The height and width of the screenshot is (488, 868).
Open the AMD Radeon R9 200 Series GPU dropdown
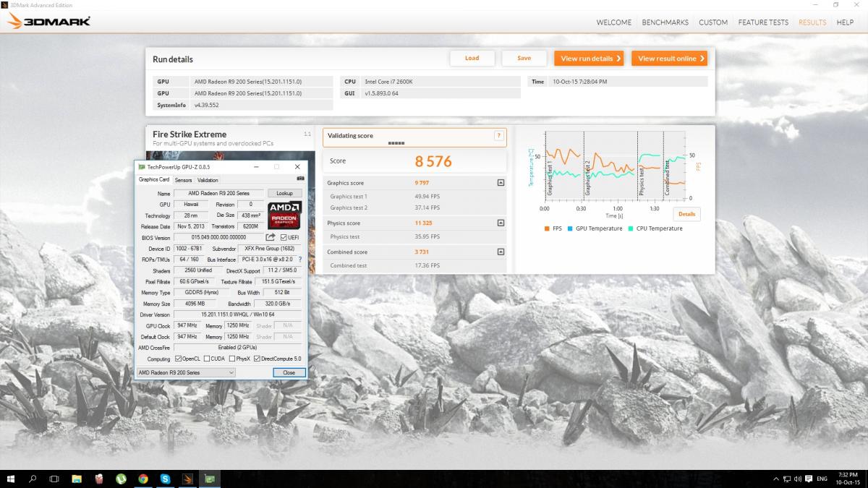tap(186, 372)
